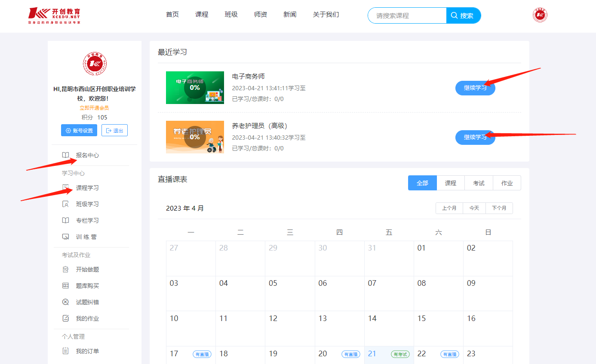Open 师资 in the top navigation

tap(261, 15)
